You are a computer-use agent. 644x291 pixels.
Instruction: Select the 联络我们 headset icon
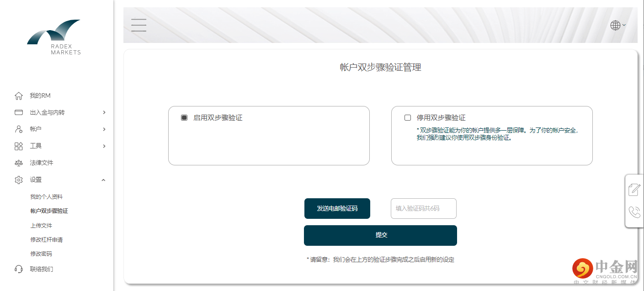[x=18, y=269]
